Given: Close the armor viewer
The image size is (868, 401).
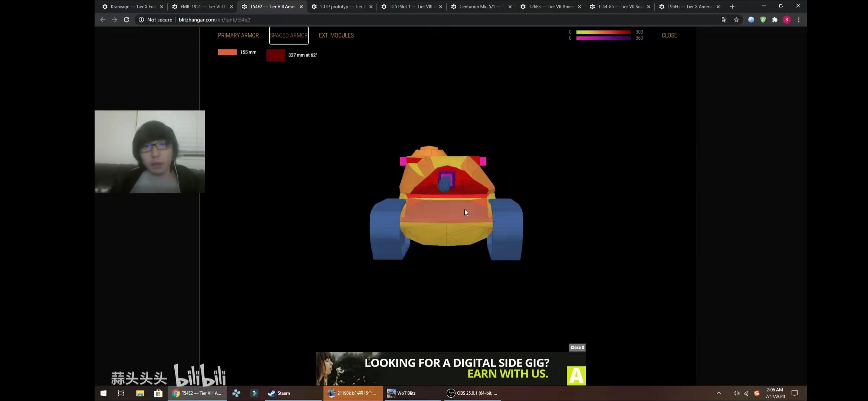Looking at the screenshot, I should point(669,35).
